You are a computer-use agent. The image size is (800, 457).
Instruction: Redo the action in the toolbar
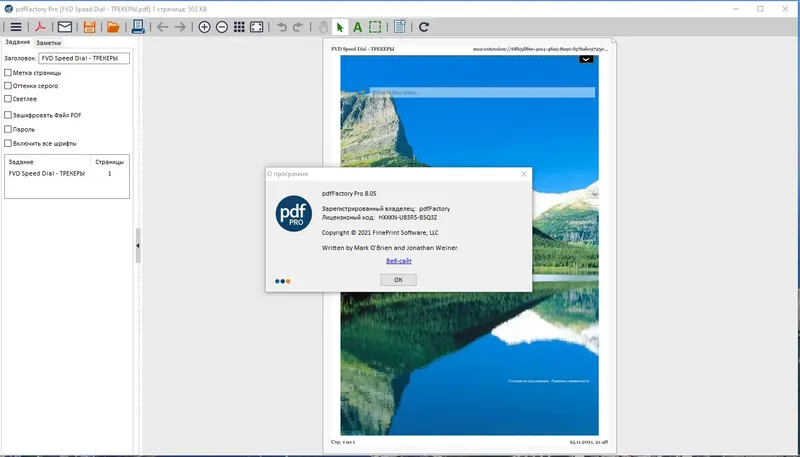click(298, 27)
